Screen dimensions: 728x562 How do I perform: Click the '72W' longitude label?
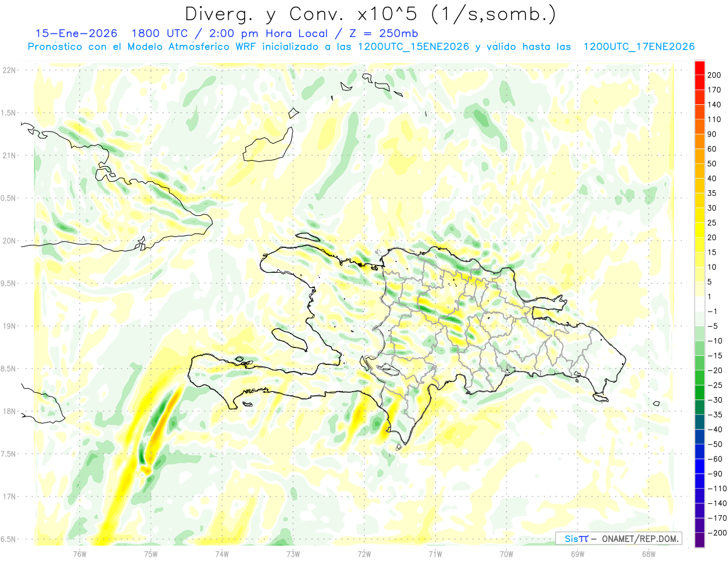tap(364, 554)
